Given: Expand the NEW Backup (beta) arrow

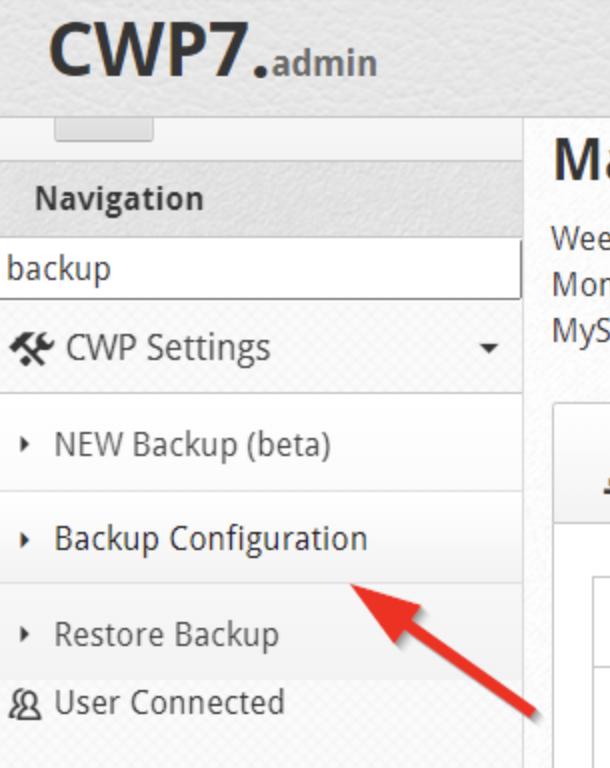Looking at the screenshot, I should coord(24,444).
